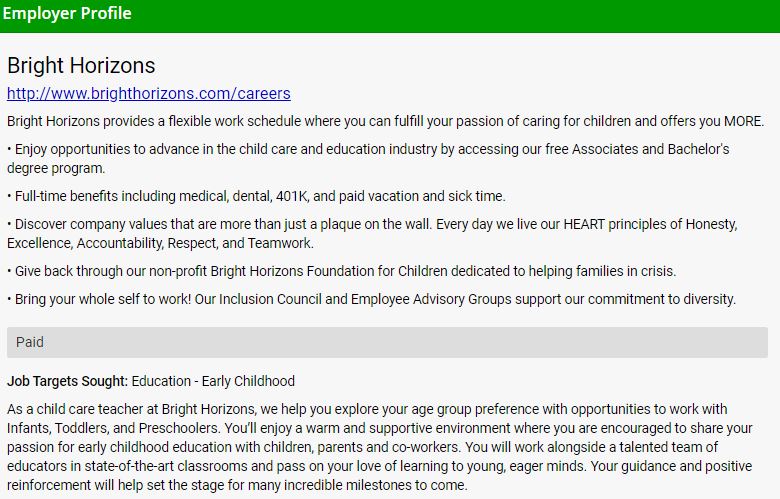
Task: Click the Bright Horizons company heading
Action: click(81, 66)
